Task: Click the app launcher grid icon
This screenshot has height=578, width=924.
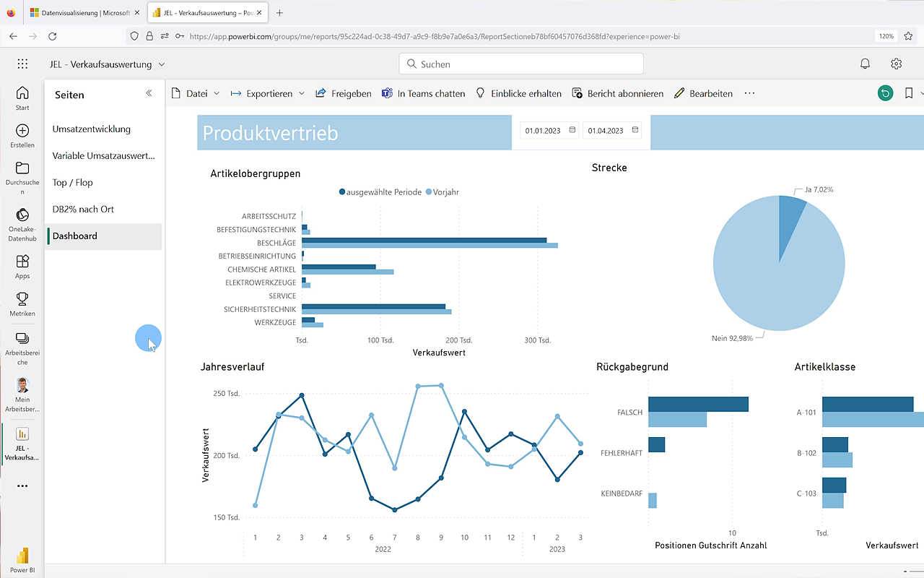Action: (22, 64)
